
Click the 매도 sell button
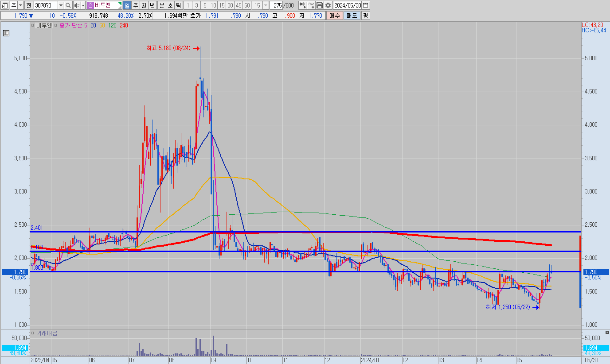coord(352,15)
